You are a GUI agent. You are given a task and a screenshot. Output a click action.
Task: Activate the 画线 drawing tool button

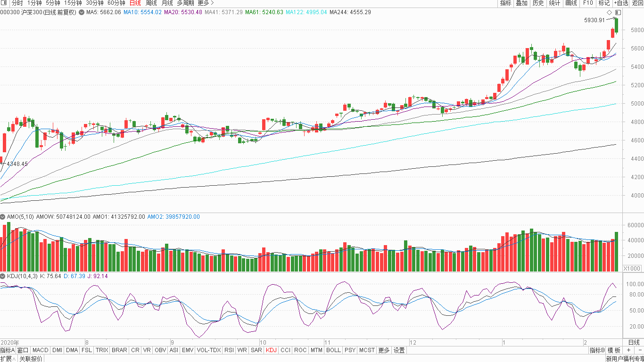click(x=571, y=3)
